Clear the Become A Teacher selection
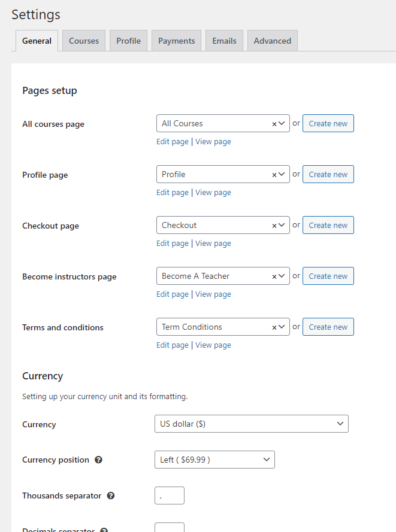This screenshot has width=396, height=532. coord(274,276)
